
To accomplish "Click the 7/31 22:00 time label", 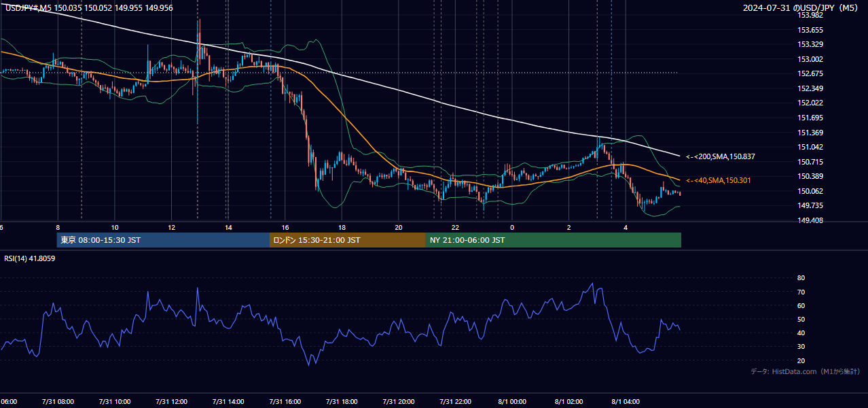I will pyautogui.click(x=455, y=401).
